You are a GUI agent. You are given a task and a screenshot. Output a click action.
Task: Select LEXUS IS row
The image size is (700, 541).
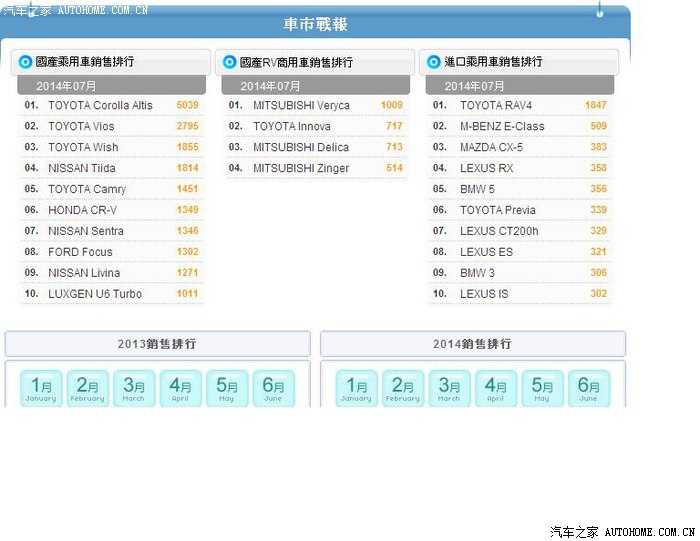point(520,294)
